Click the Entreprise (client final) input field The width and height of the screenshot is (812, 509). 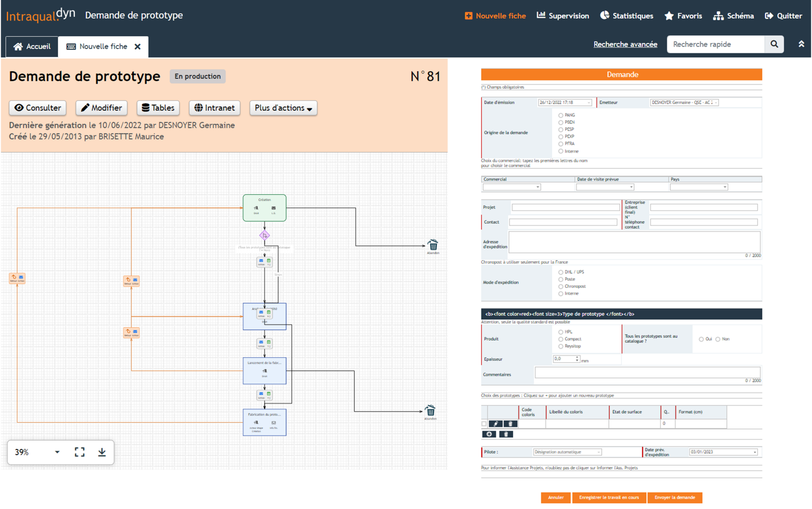pyautogui.click(x=704, y=207)
